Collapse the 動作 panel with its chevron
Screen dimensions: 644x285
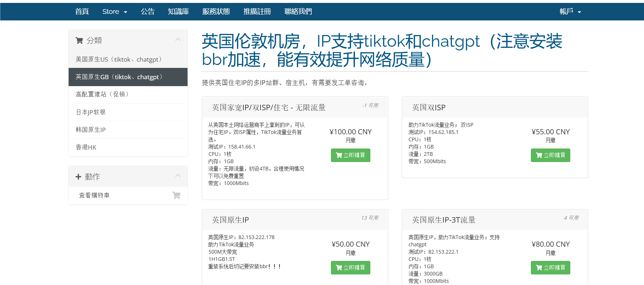coord(178,176)
